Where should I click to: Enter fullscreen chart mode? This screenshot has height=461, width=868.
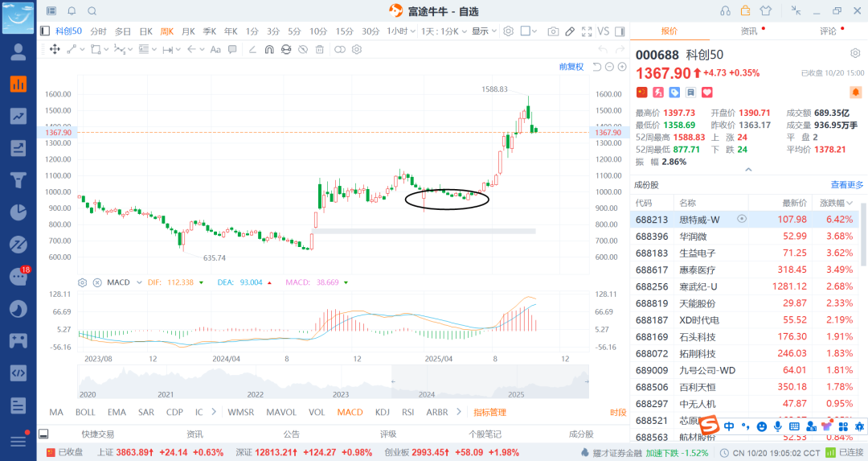(x=587, y=31)
